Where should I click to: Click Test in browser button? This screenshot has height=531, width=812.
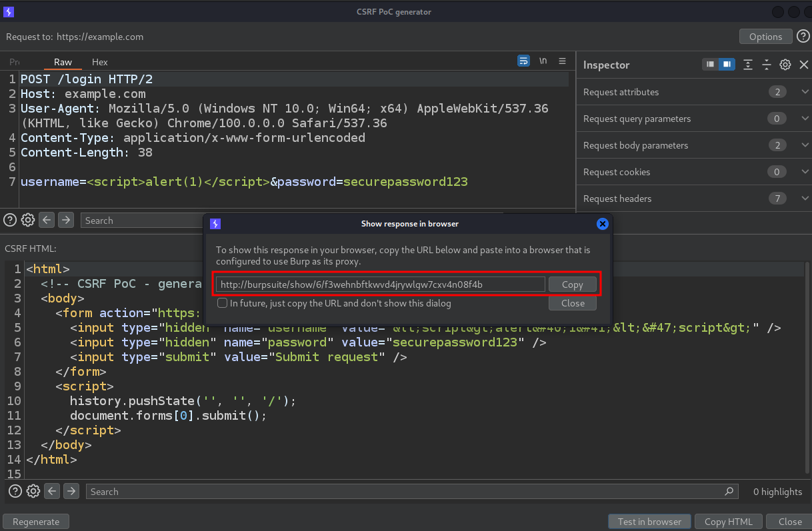(x=650, y=522)
